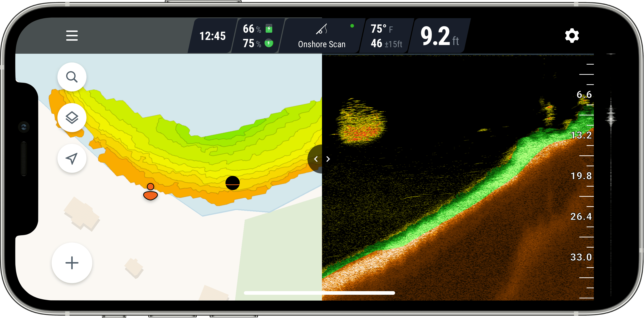Screen dimensions: 644x318
Task: Expand map with split handle right chevron
Action: click(x=328, y=159)
